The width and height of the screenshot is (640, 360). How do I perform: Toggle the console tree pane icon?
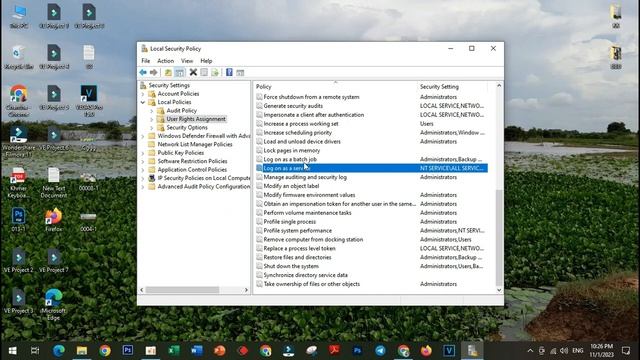[180, 72]
